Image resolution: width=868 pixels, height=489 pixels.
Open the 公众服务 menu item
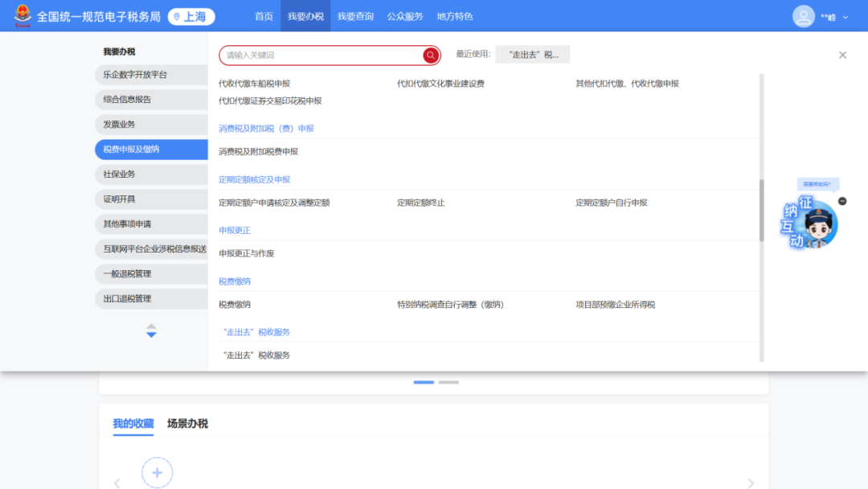point(405,15)
